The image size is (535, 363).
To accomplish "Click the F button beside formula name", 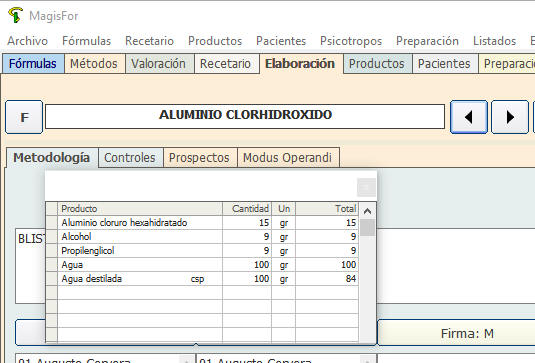I will [x=24, y=117].
